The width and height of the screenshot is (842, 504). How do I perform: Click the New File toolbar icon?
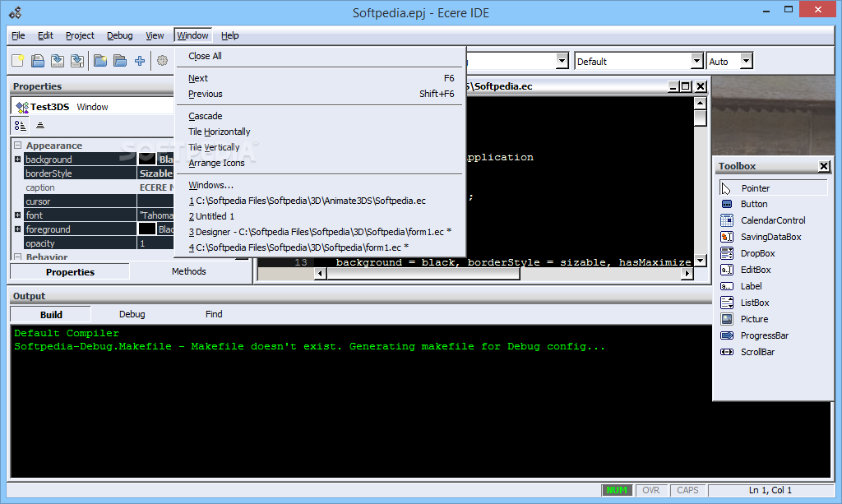pos(18,61)
